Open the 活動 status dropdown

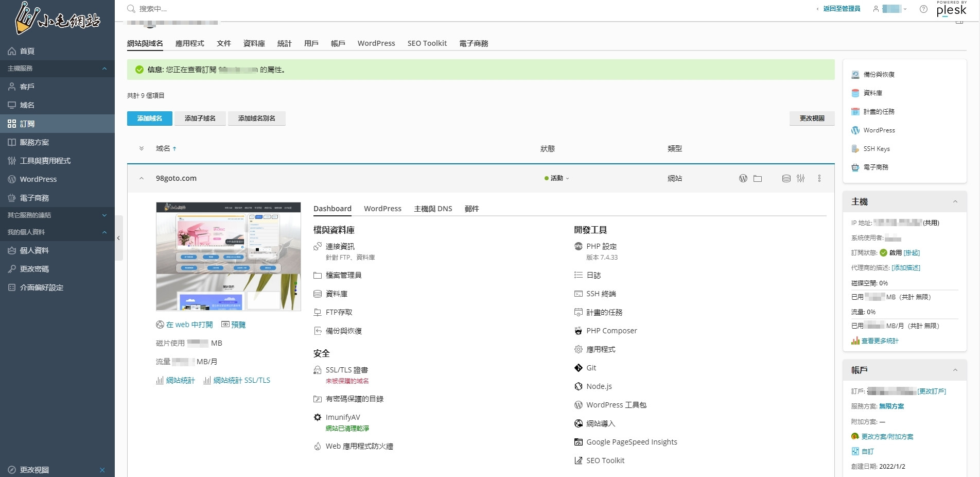point(557,178)
